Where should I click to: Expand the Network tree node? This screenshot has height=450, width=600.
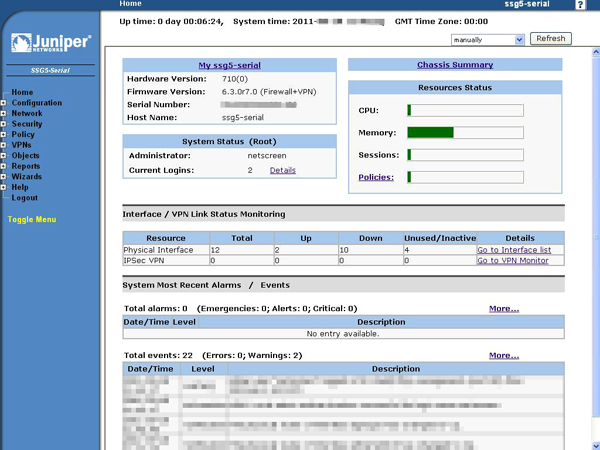tap(3, 114)
